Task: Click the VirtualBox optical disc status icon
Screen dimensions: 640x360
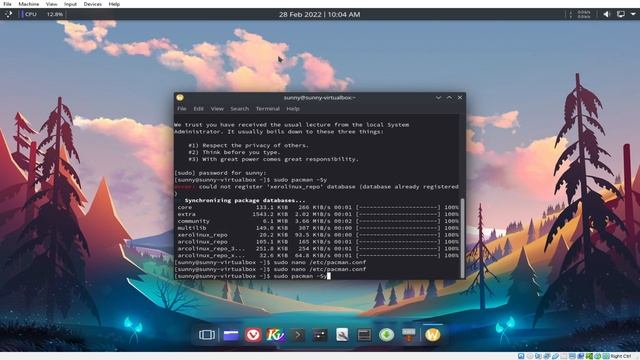Action: tap(529, 356)
